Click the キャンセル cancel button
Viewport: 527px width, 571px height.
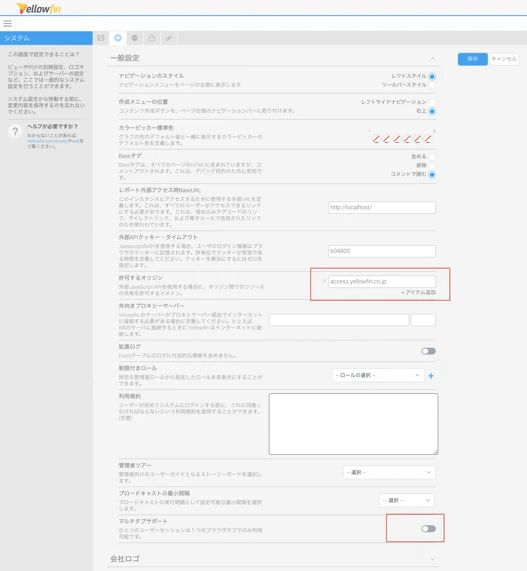[x=504, y=59]
